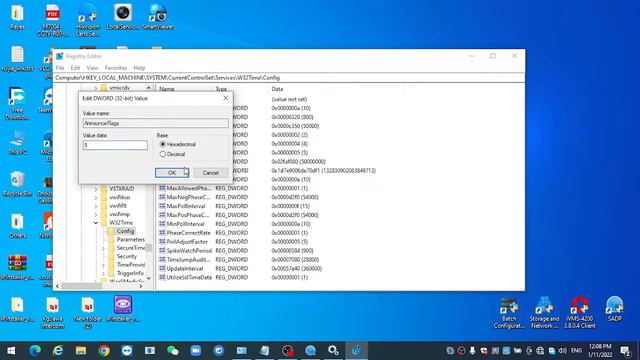Viewport: 640px width, 360px height.
Task: Expand the vwififlt registry key
Action: [96, 206]
